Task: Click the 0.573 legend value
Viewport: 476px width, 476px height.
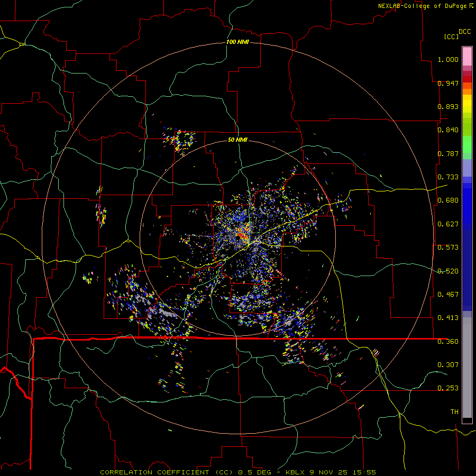Action: pyautogui.click(x=448, y=248)
